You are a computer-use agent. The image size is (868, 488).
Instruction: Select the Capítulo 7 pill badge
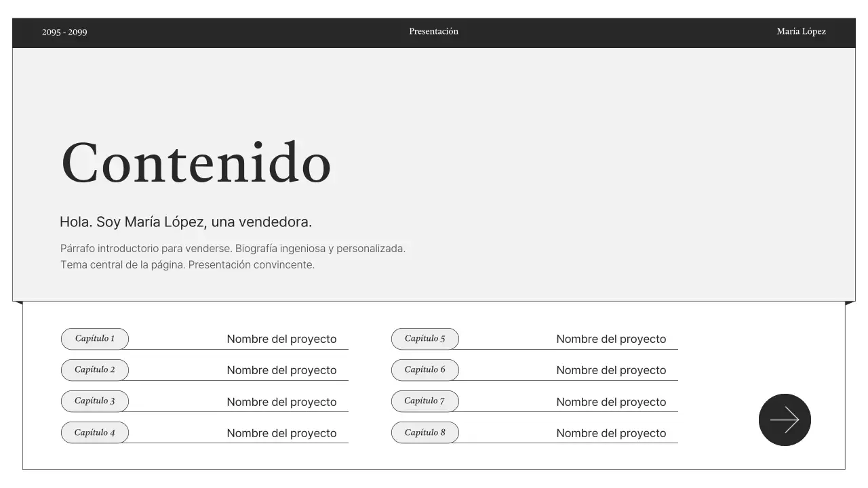[x=425, y=401]
